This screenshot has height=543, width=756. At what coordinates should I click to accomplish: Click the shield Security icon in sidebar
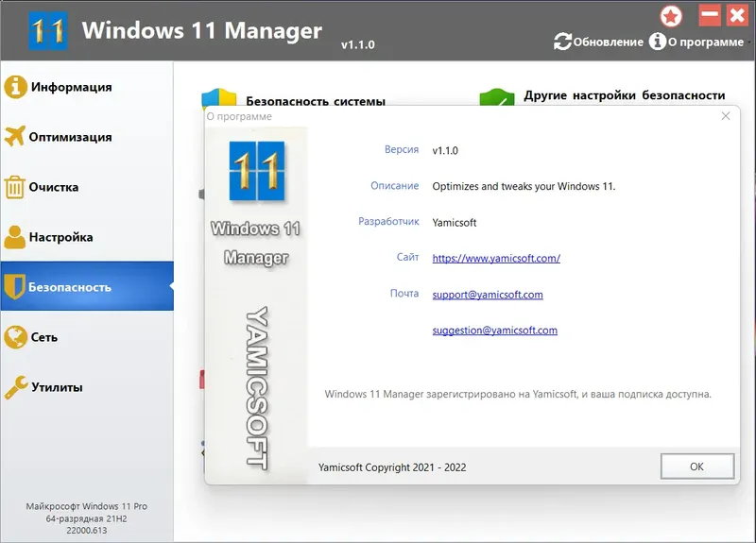pyautogui.click(x=14, y=287)
